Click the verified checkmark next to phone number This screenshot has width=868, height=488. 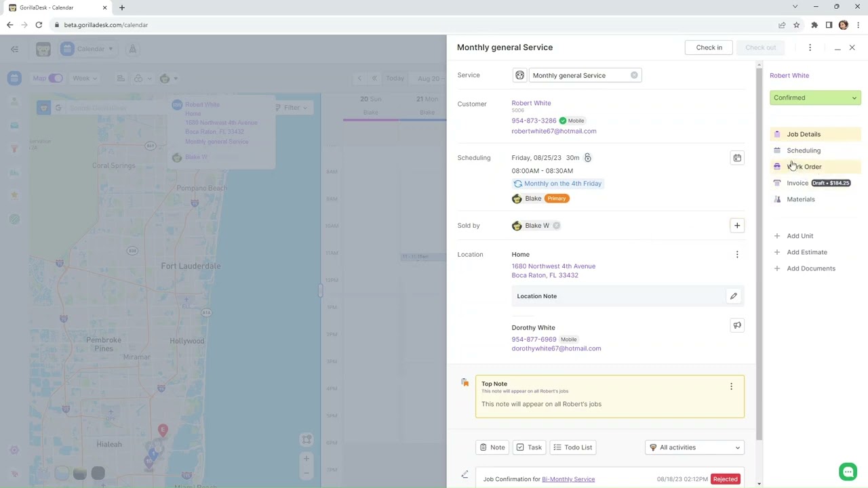coord(563,121)
